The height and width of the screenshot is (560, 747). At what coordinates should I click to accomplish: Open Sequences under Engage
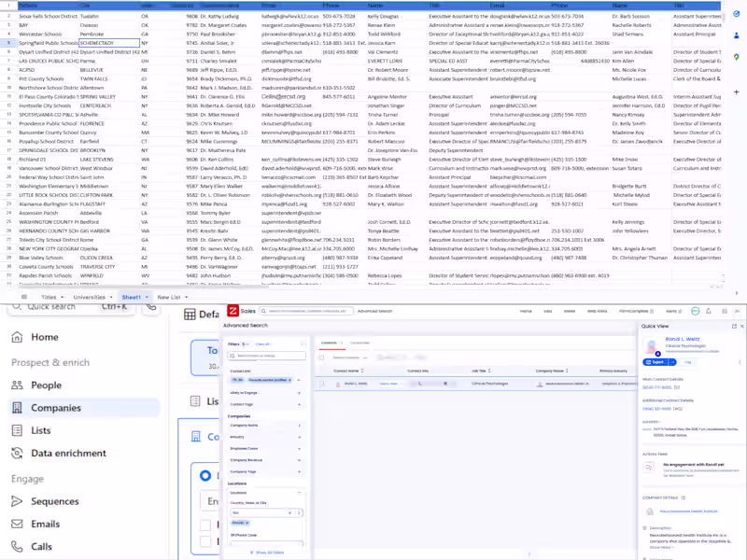tap(54, 501)
